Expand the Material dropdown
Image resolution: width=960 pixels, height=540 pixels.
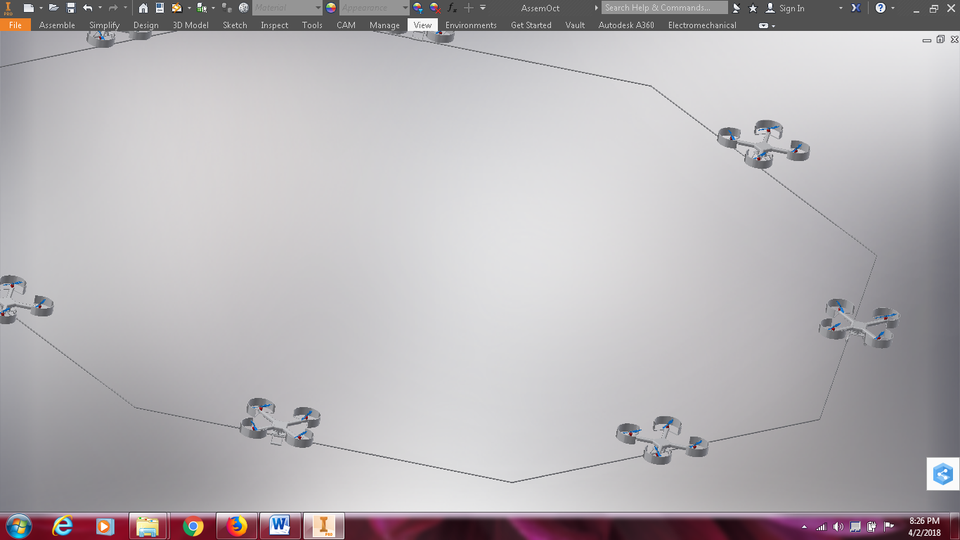pyautogui.click(x=318, y=8)
